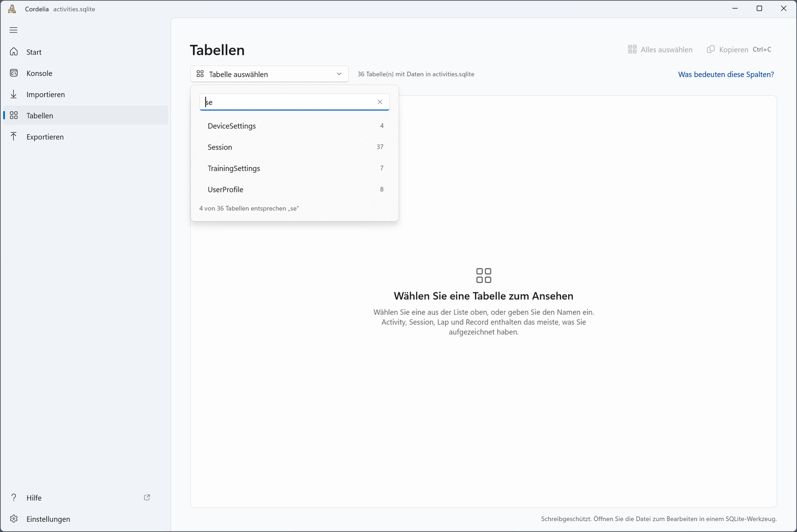797x532 pixels.
Task: Click the Alles auswählen button label
Action: [666, 49]
